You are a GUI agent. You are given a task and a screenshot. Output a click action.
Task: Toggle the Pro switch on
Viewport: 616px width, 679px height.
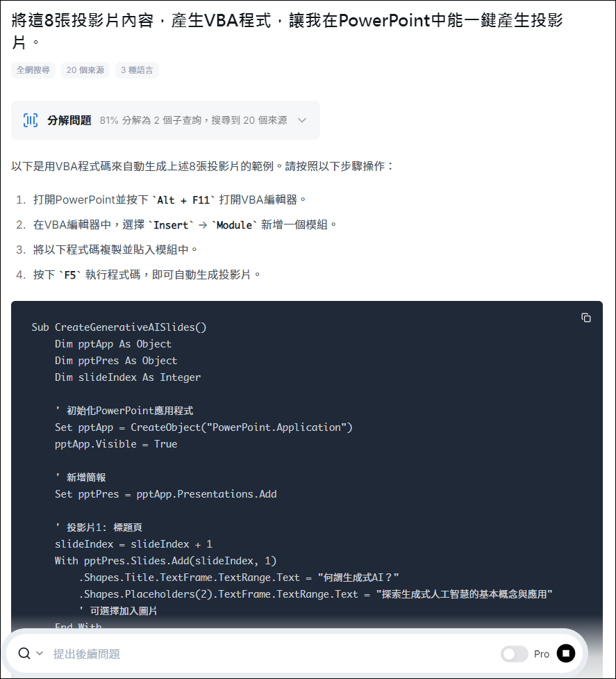tap(515, 654)
